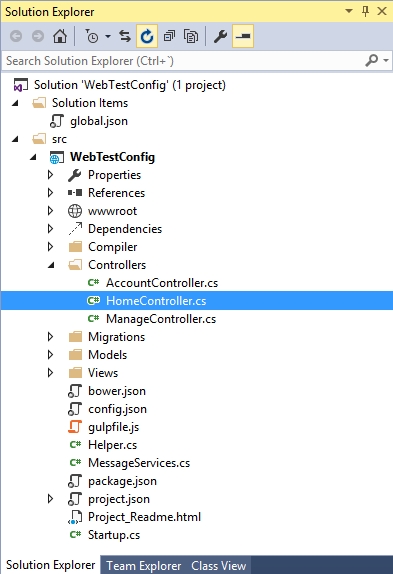Click the Dependencies arrow icon
Image resolution: width=393 pixels, height=574 pixels.
[x=75, y=229]
